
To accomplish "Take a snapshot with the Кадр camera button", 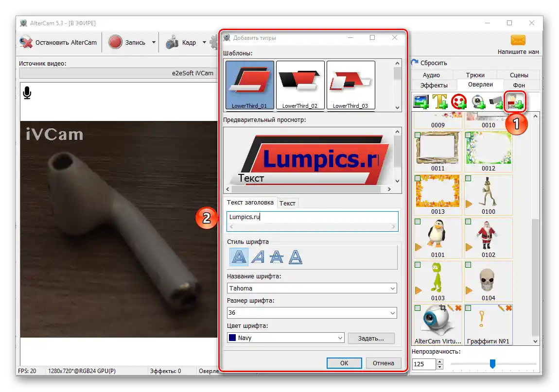I will [181, 42].
